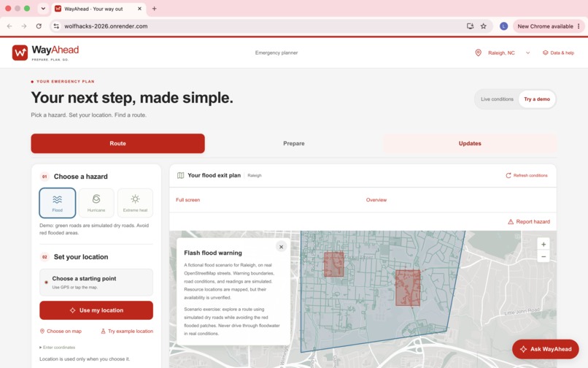This screenshot has width=588, height=368.
Task: Open the tab search dropdown arrow
Action: click(43, 9)
